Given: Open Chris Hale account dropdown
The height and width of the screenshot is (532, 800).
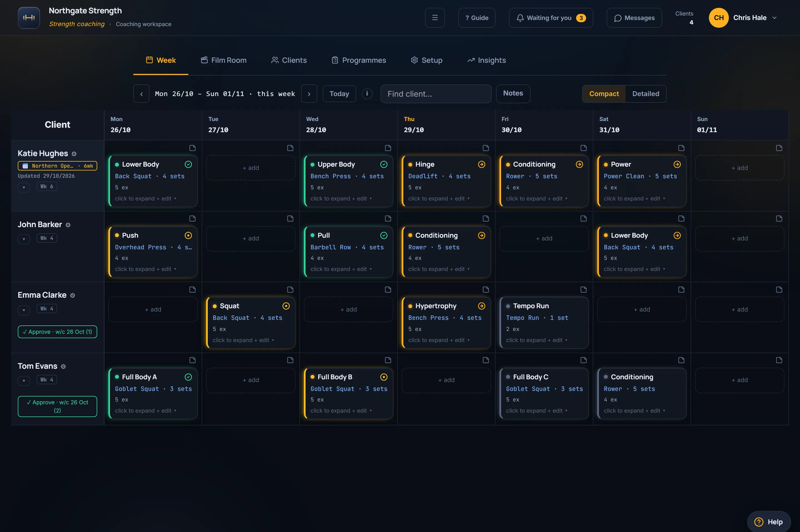Looking at the screenshot, I should tap(743, 18).
